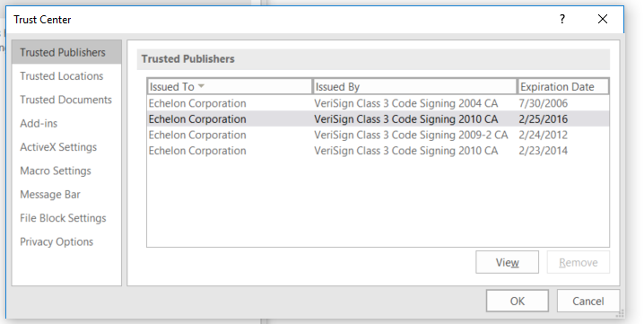The width and height of the screenshot is (644, 324).
Task: Select the certificate expiring 7/30/2006
Action: [378, 103]
